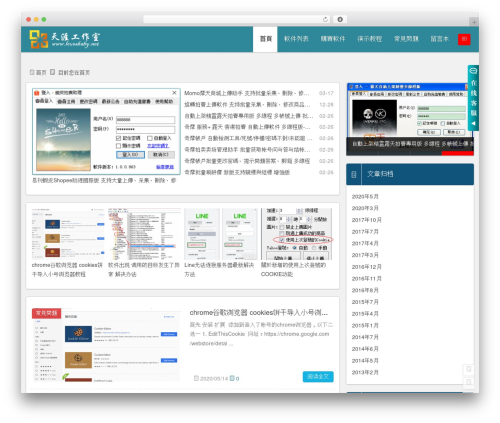
Task: Open the article dated 12-28
Action: click(x=247, y=105)
